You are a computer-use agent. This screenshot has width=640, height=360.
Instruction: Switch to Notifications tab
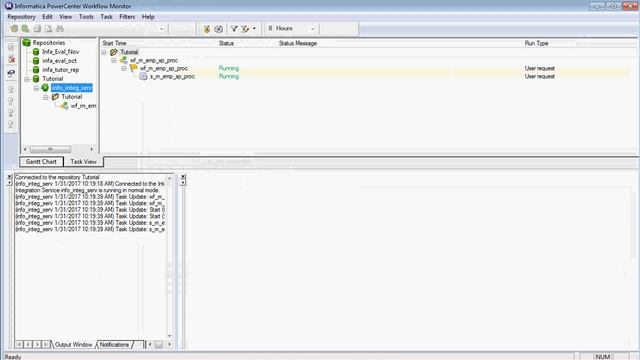pos(114,345)
